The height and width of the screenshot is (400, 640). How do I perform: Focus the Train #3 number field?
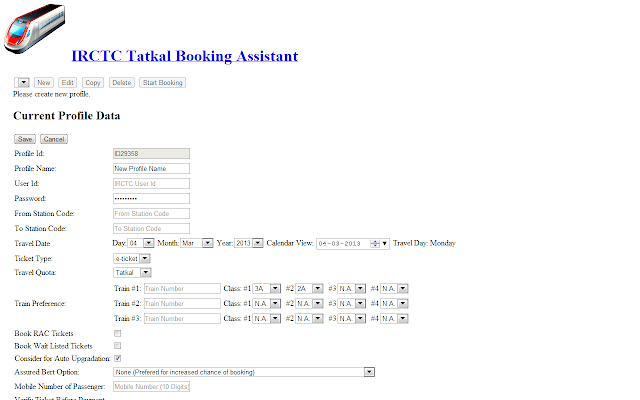coord(182,318)
